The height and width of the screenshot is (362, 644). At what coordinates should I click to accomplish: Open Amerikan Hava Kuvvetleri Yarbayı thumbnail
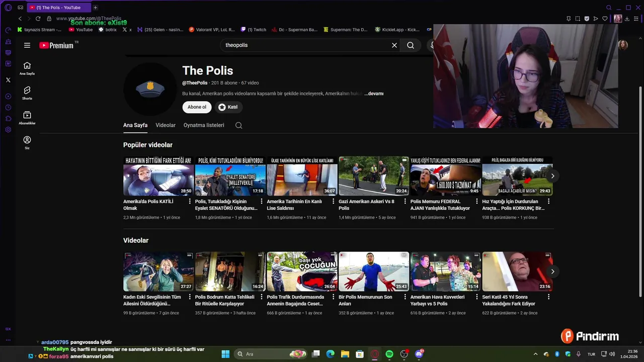(446, 271)
